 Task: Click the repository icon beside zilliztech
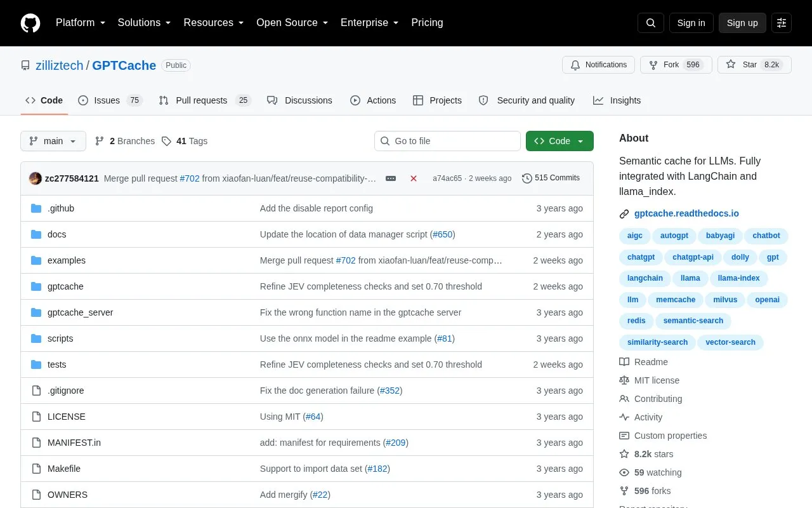click(25, 65)
